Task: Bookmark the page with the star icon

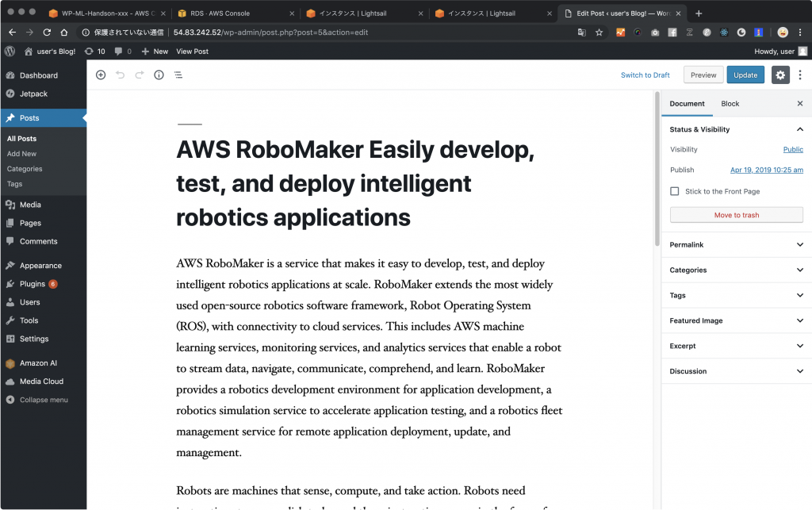Action: point(599,32)
